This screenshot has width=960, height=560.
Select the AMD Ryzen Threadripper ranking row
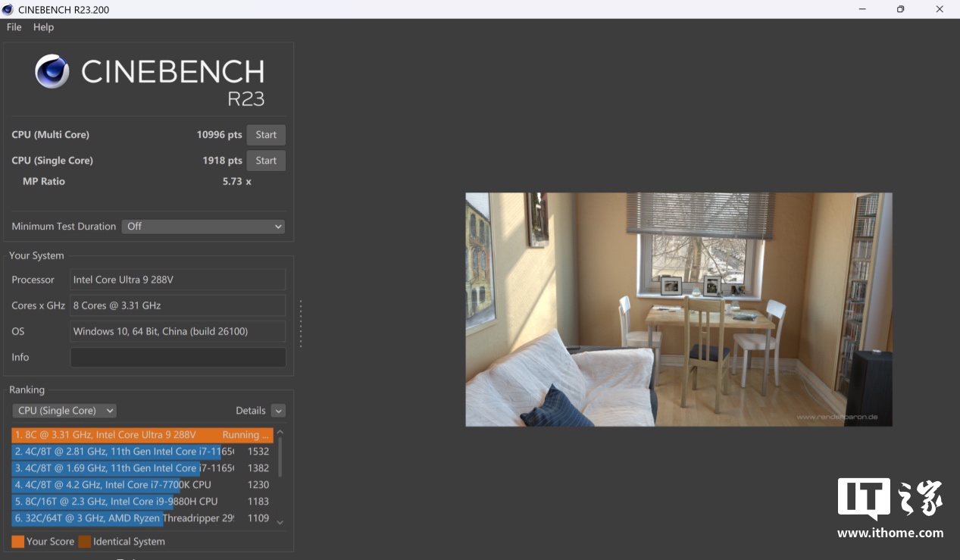coord(142,518)
